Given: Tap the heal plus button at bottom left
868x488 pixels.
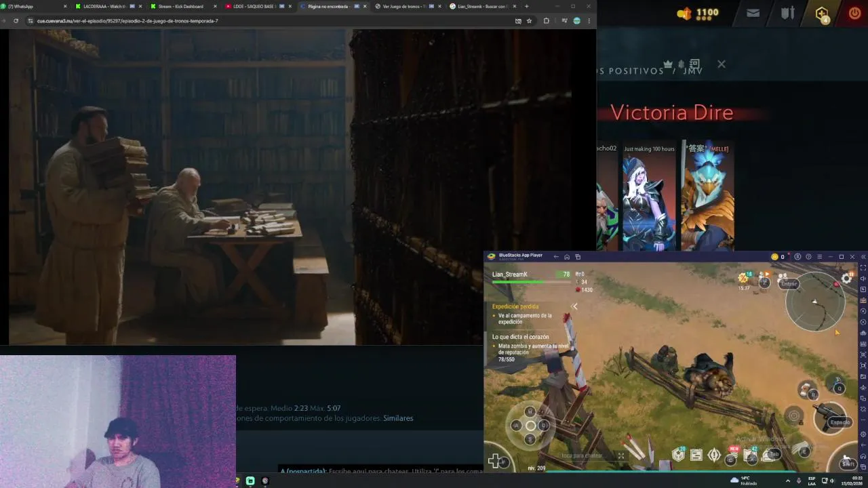Looking at the screenshot, I should pos(495,461).
